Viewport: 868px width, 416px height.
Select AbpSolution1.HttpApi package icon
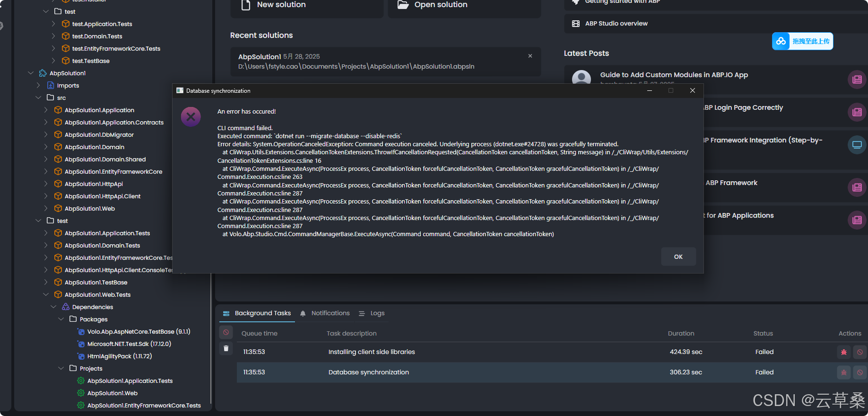pyautogui.click(x=58, y=184)
